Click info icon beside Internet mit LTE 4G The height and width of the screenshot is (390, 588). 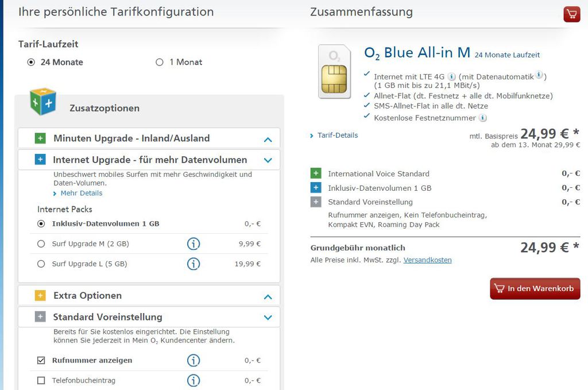click(x=452, y=76)
